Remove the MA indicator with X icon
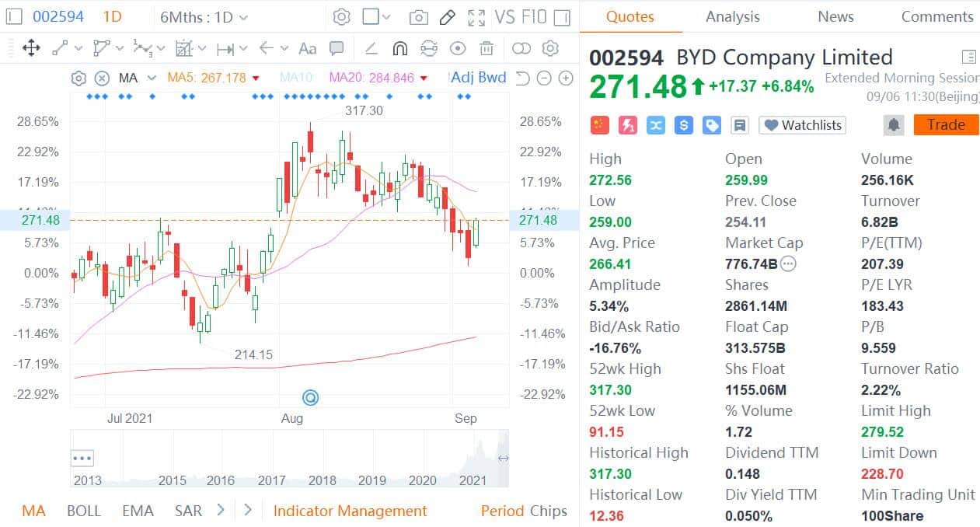Viewport: 980px width, 527px height. coord(102,78)
